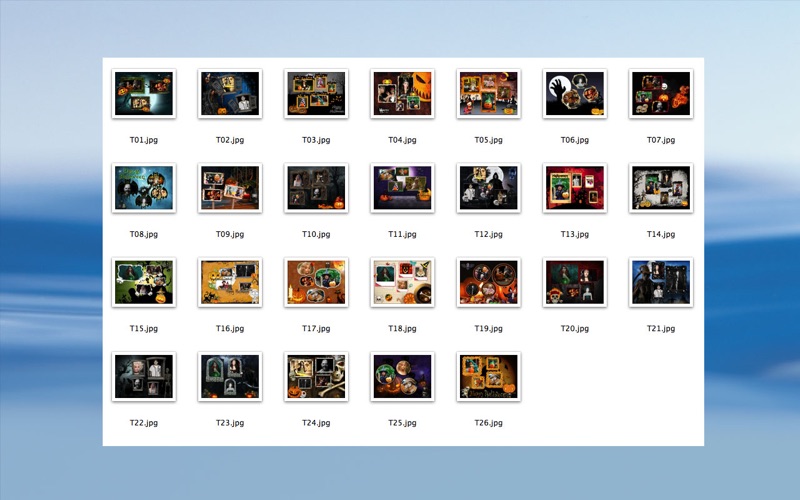Select the T20.jpg thumbnail image

(575, 282)
